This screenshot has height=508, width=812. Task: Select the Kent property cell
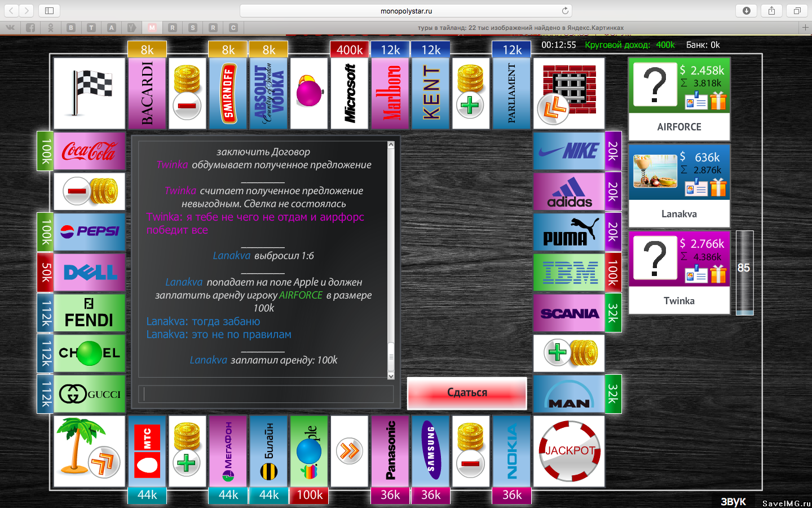(431, 94)
